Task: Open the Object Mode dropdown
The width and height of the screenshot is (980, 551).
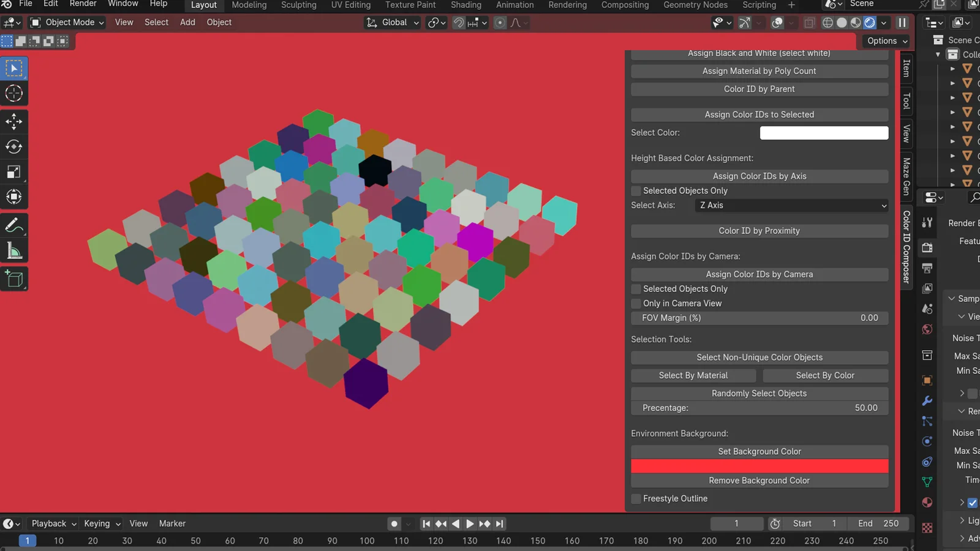Action: pyautogui.click(x=66, y=22)
